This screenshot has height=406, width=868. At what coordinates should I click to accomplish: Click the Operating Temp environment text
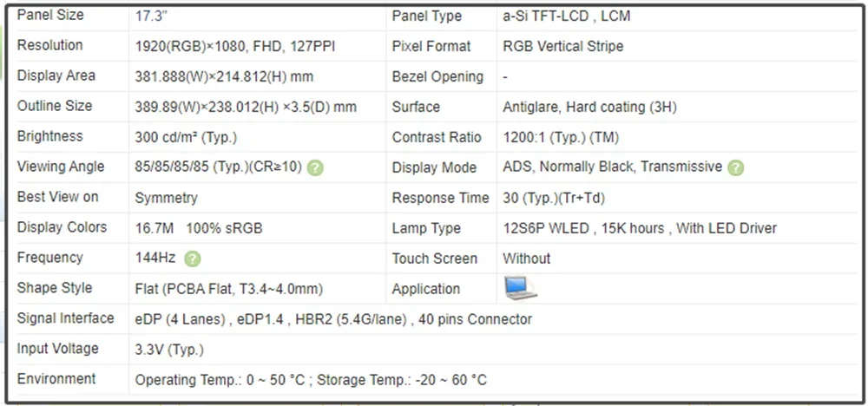click(310, 380)
